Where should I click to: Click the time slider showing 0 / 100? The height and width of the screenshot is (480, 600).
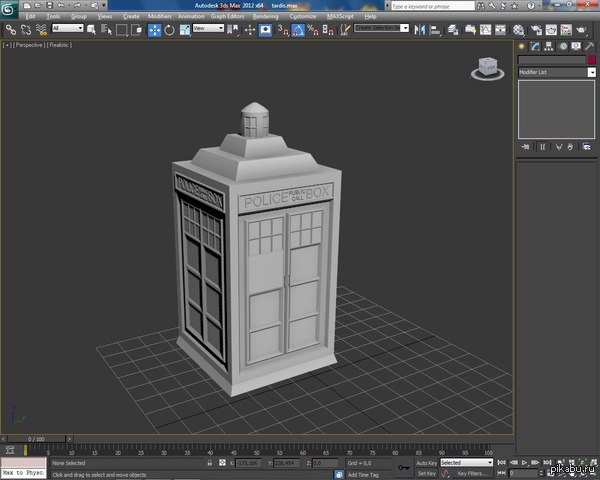tap(36, 439)
